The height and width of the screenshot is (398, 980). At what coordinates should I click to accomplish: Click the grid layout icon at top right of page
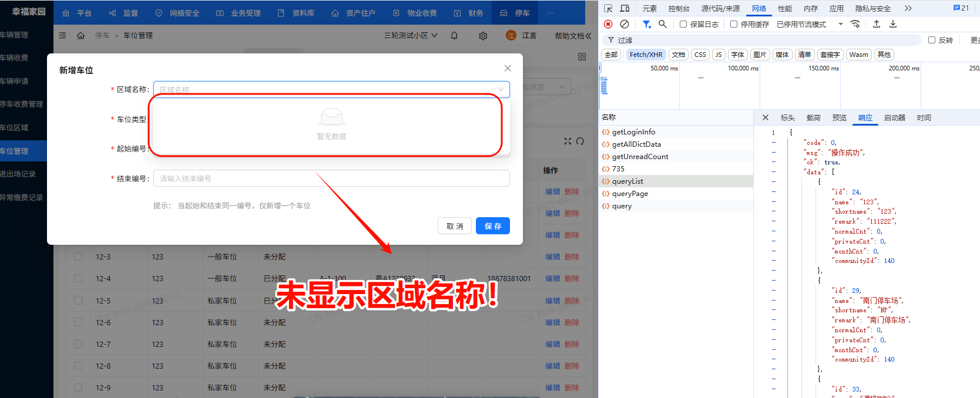pyautogui.click(x=582, y=57)
